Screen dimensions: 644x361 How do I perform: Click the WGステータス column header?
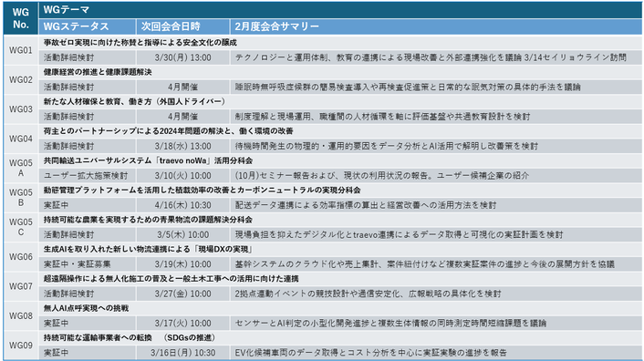87,26
